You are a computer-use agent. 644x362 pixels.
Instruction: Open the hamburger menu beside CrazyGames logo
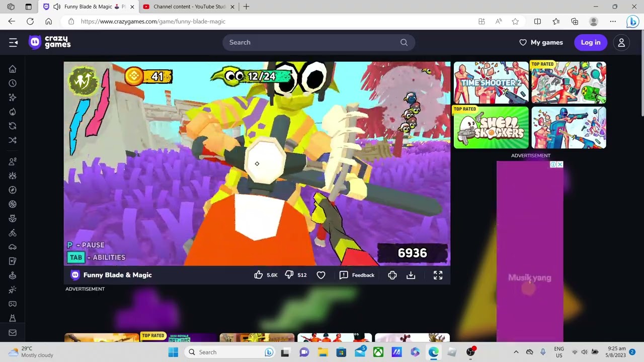(x=13, y=43)
